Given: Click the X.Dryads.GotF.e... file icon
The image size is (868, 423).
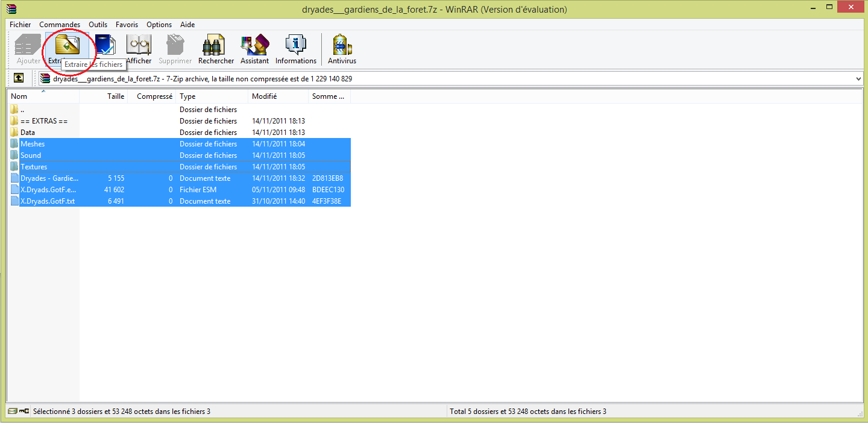Looking at the screenshot, I should pos(14,190).
